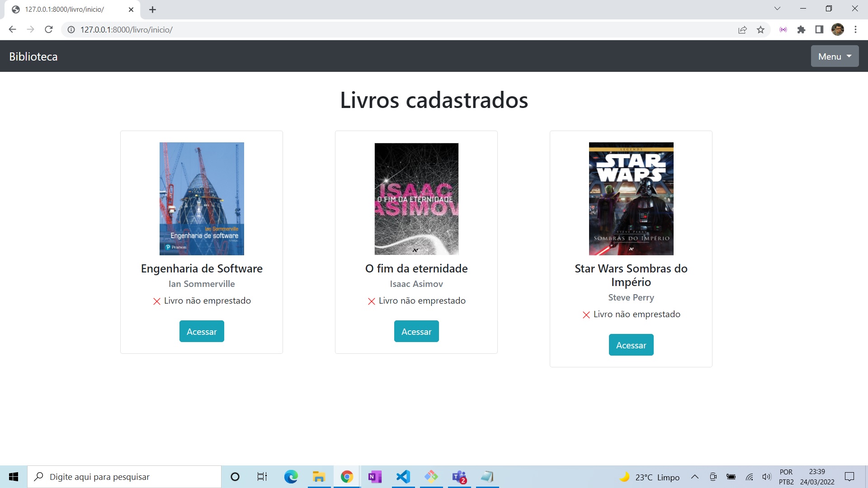The image size is (868, 488).
Task: Open the Biblioteca home link
Action: tap(33, 56)
